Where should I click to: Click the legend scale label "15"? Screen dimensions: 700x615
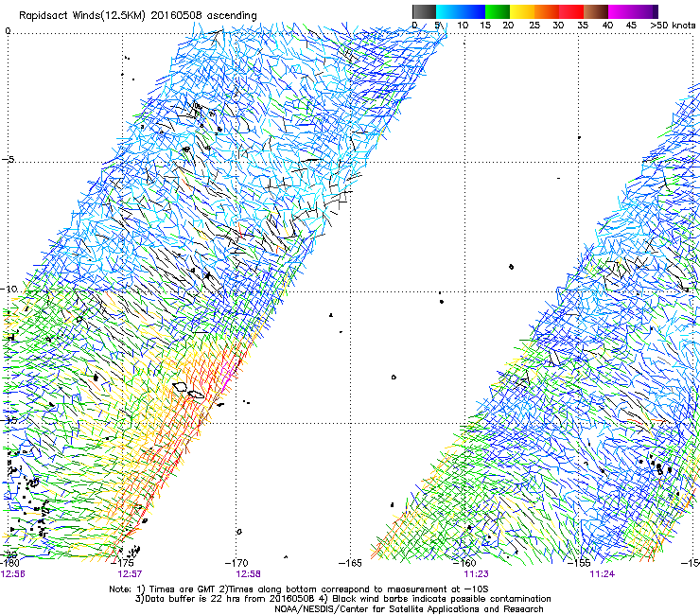point(485,26)
